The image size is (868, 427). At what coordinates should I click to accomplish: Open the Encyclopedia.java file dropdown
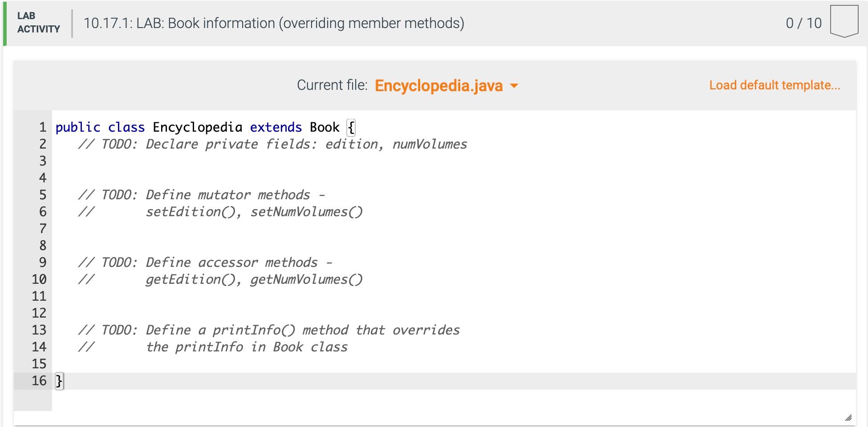[438, 85]
